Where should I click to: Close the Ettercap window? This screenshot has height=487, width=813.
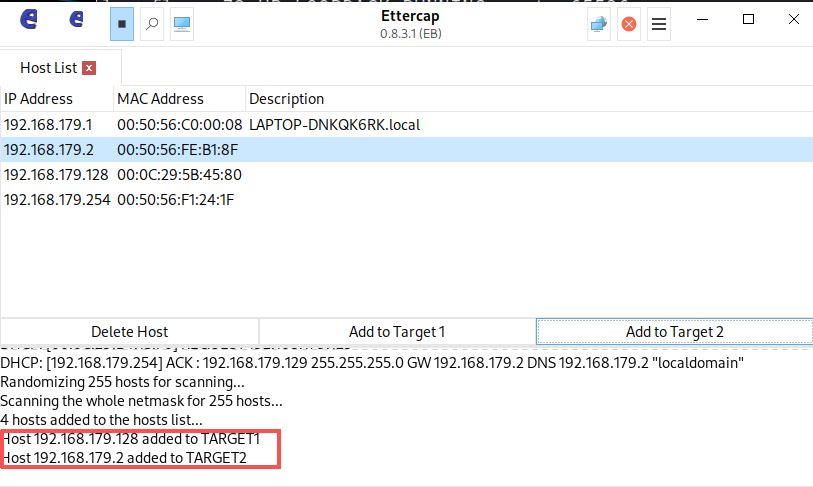pos(794,20)
